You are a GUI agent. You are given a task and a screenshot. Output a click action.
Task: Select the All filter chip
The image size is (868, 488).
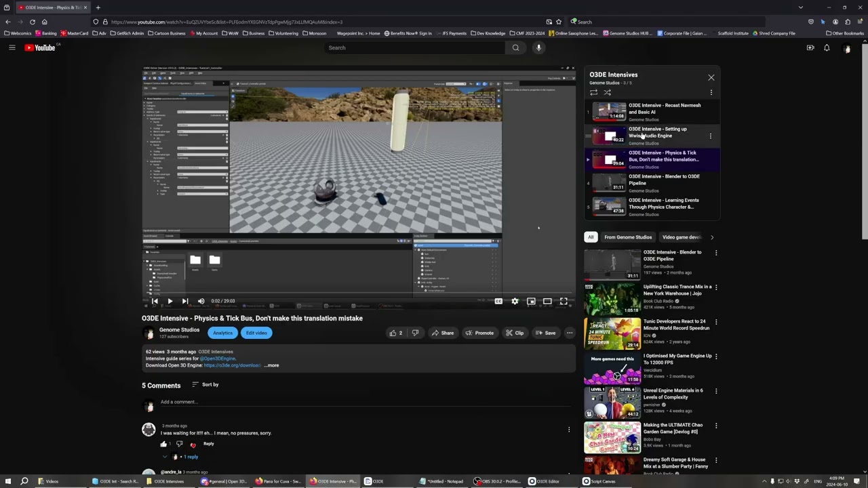coord(591,237)
